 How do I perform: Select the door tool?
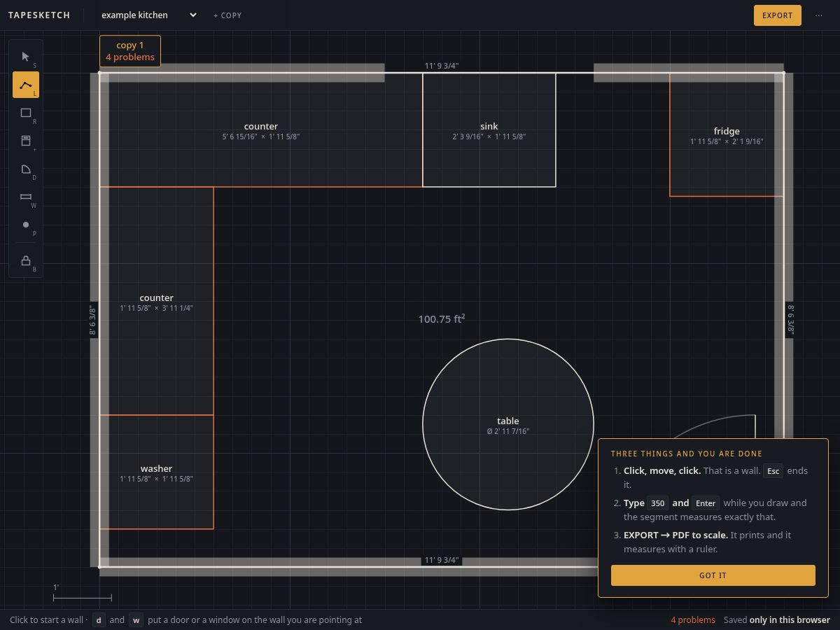26,169
